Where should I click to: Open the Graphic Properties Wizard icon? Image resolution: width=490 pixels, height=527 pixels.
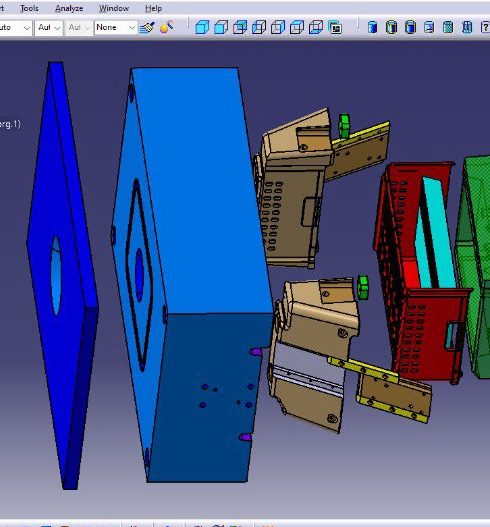[x=167, y=27]
